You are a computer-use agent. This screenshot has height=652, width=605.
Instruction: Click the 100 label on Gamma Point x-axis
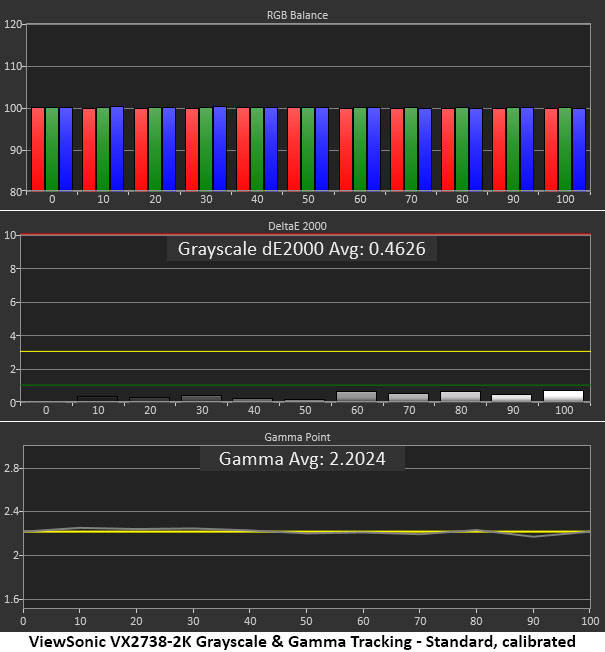pos(590,621)
